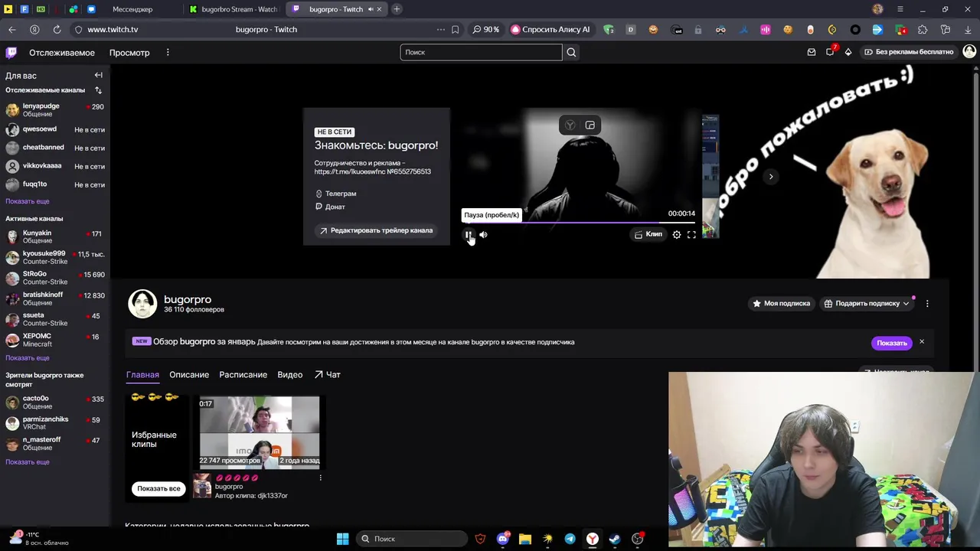Open the clip's three-dot options
This screenshot has width=980, height=551.
pyautogui.click(x=320, y=478)
